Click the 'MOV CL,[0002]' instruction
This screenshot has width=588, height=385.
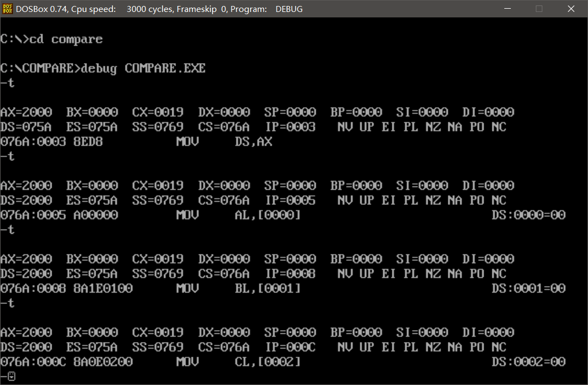[239, 362]
